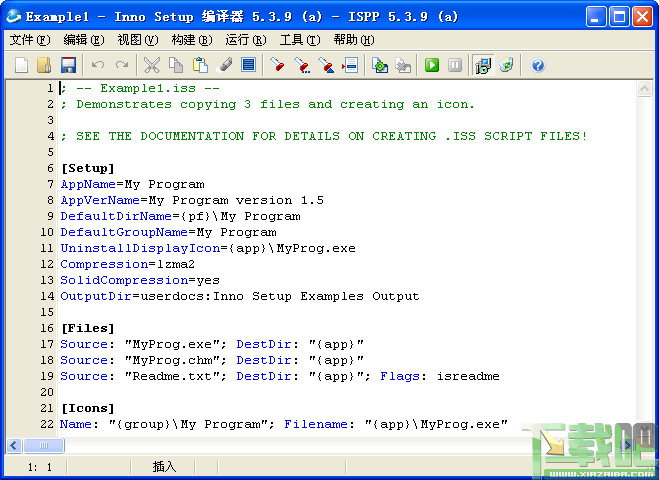
Task: Click the AppName=My Program line
Action: tap(132, 184)
